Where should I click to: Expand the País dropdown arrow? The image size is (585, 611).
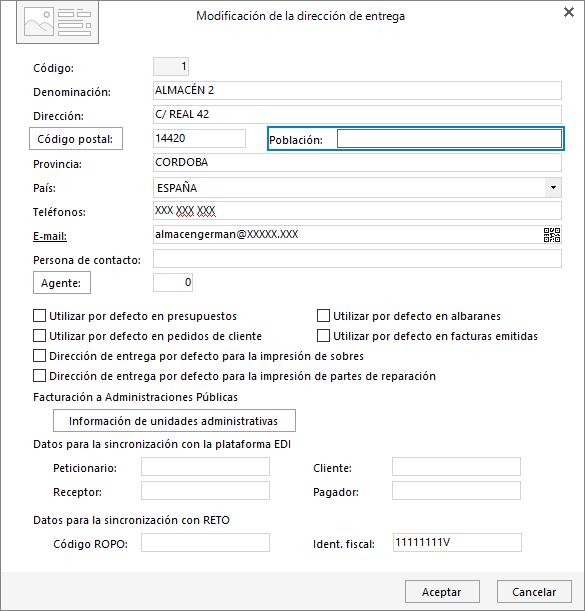(x=553, y=187)
